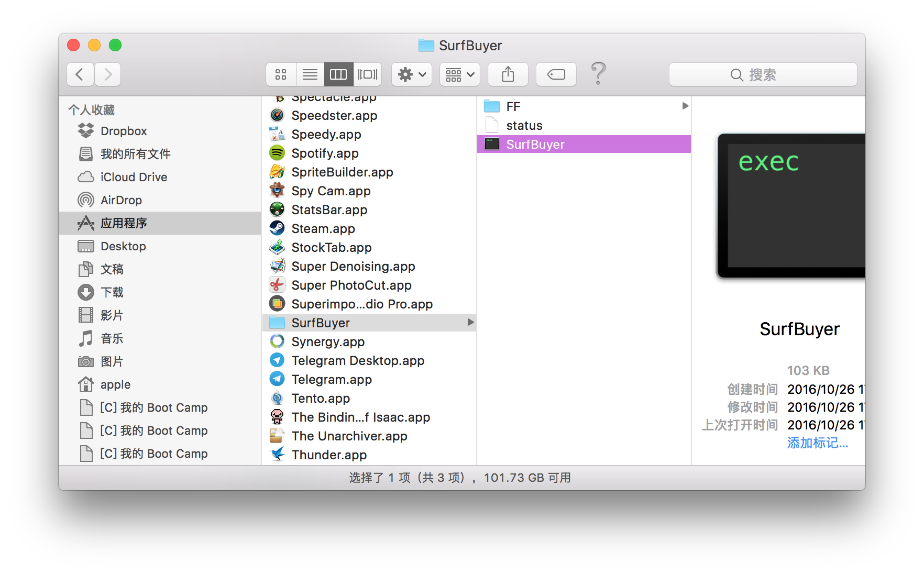This screenshot has height=574, width=924.
Task: Click the 搜索 search field
Action: [x=762, y=75]
